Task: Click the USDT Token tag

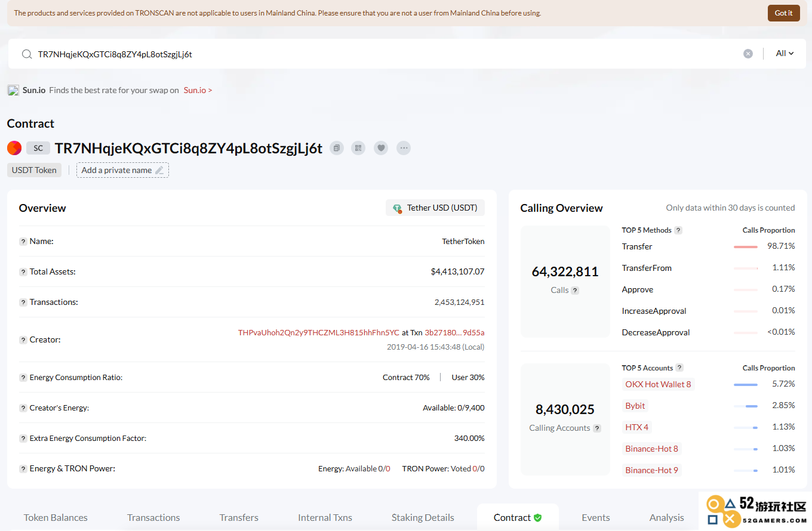Action: (34, 170)
